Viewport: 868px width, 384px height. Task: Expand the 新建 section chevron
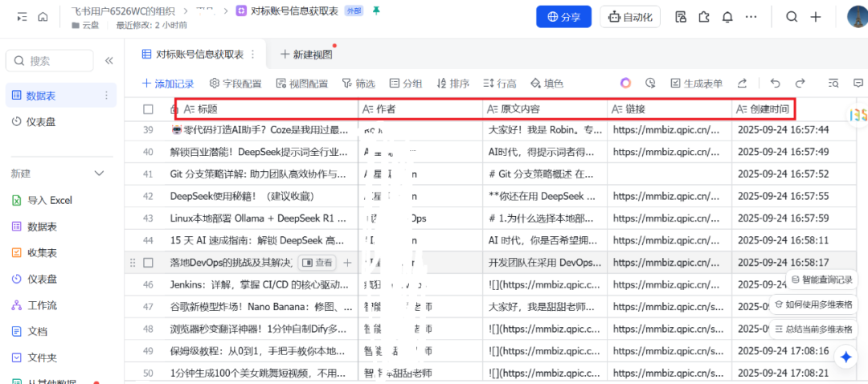(x=100, y=174)
